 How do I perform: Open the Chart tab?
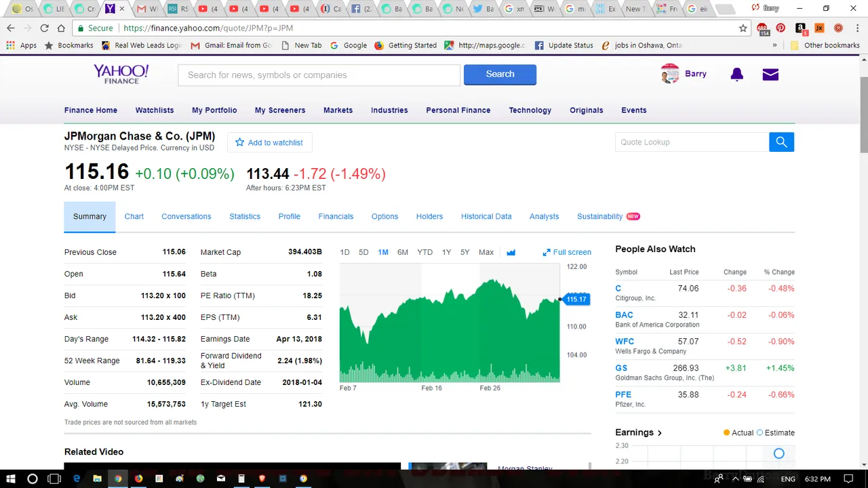(x=134, y=216)
